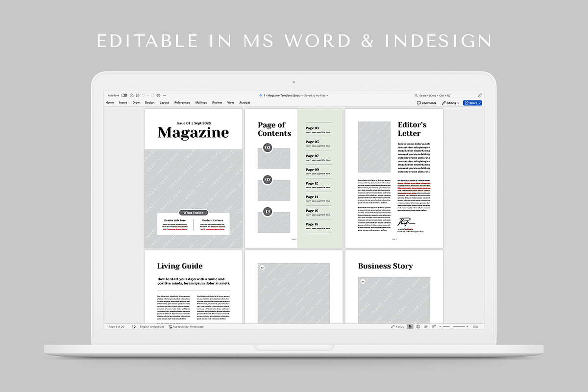Screen dimensions: 588x392
Task: Open the more options ellipsis in title bar
Action: 164,96
